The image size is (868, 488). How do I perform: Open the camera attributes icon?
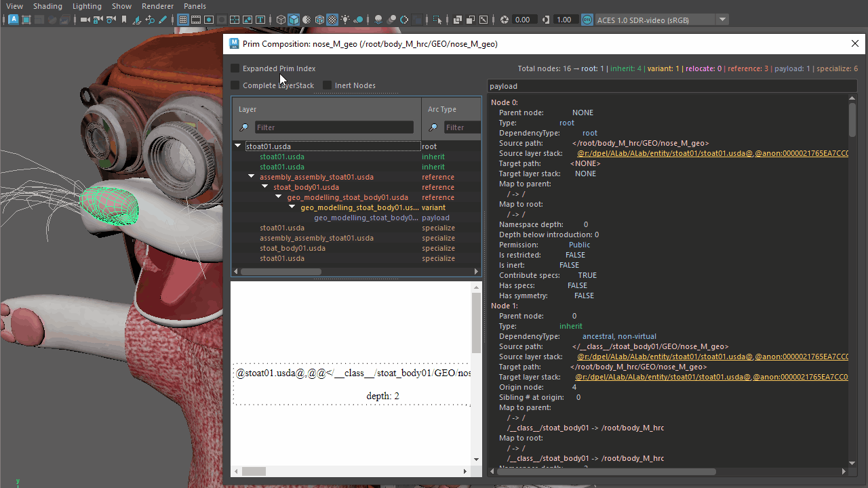click(x=111, y=20)
